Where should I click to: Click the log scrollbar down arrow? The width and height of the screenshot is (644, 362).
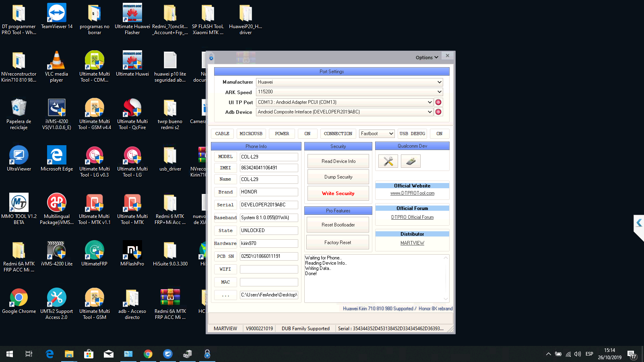(x=446, y=299)
